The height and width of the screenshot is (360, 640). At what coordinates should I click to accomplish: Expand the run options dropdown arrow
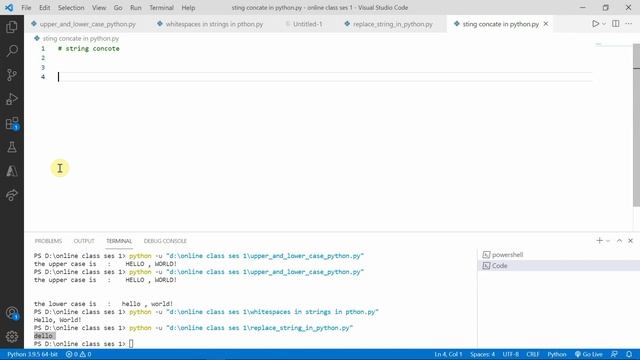pyautogui.click(x=604, y=24)
